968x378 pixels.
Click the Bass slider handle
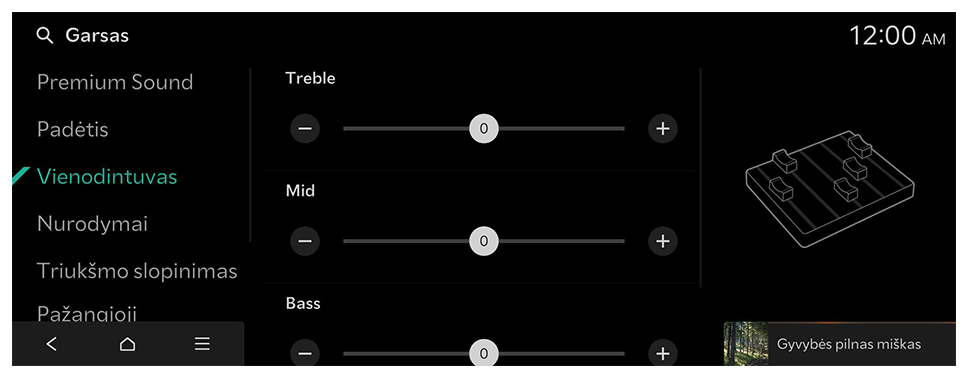pyautogui.click(x=484, y=353)
